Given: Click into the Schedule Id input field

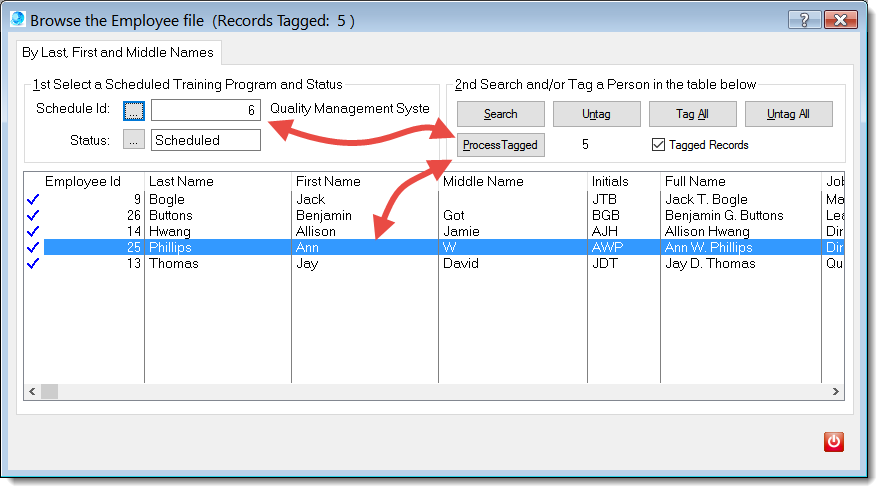Looking at the screenshot, I should point(205,110).
